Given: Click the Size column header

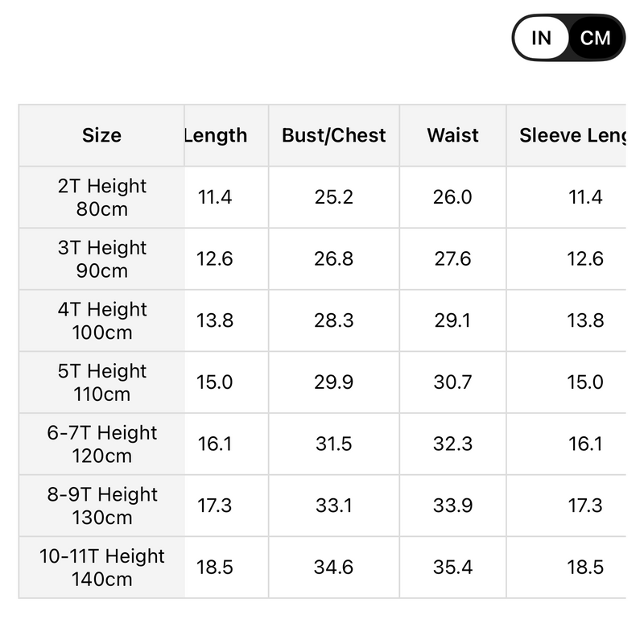Looking at the screenshot, I should click(101, 135).
